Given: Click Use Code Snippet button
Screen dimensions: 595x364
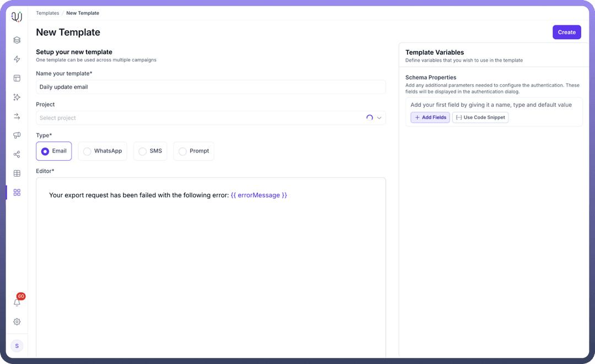Looking at the screenshot, I should [x=480, y=117].
